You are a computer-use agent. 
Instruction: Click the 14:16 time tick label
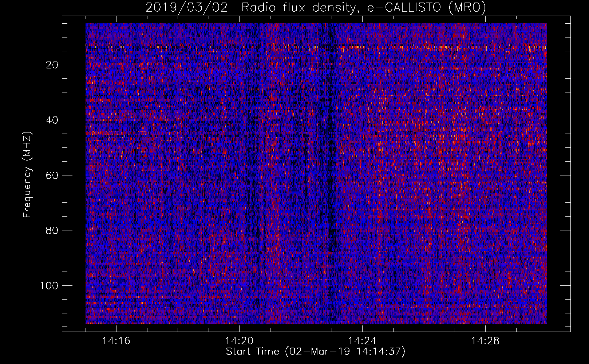tap(116, 341)
